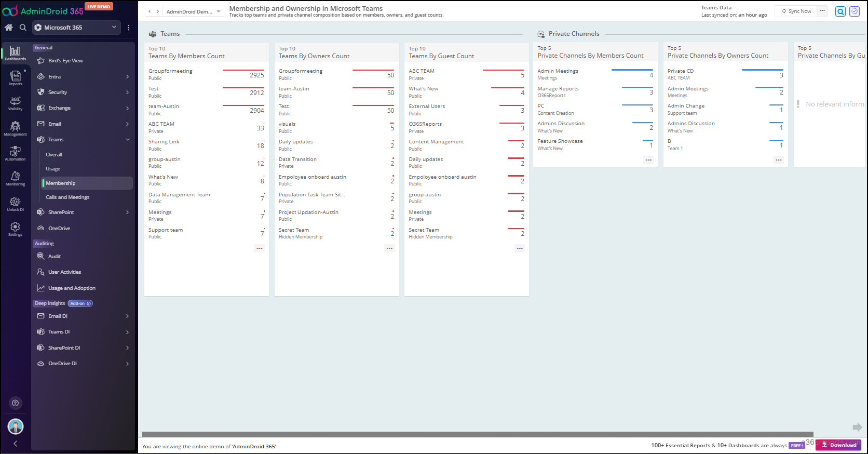
Task: Click the horizontal scrollbar below the dashboard
Action: (x=478, y=434)
